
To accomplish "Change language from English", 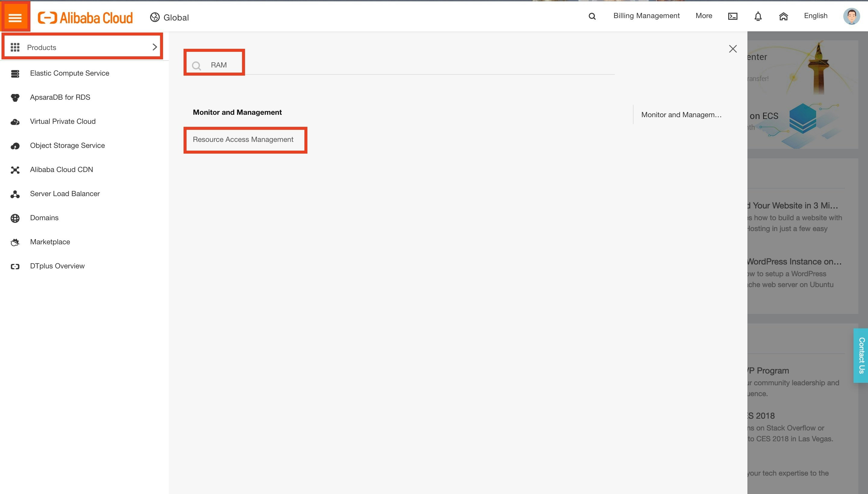I will pos(815,16).
